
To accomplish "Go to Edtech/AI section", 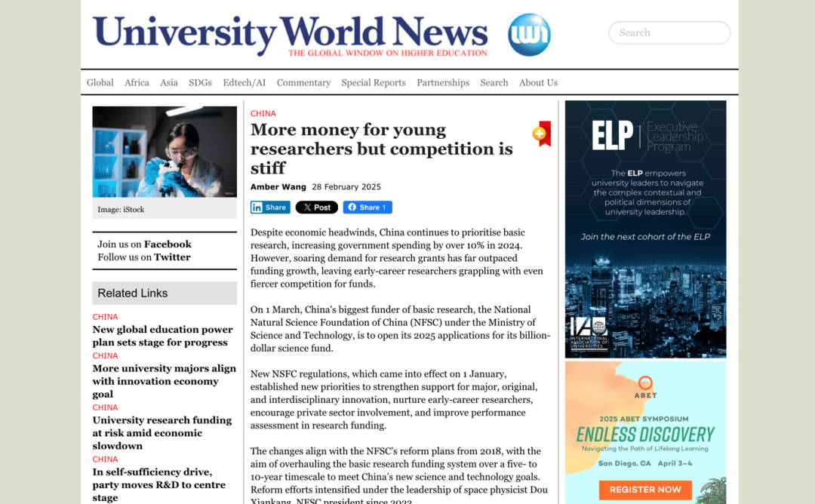I will 244,83.
